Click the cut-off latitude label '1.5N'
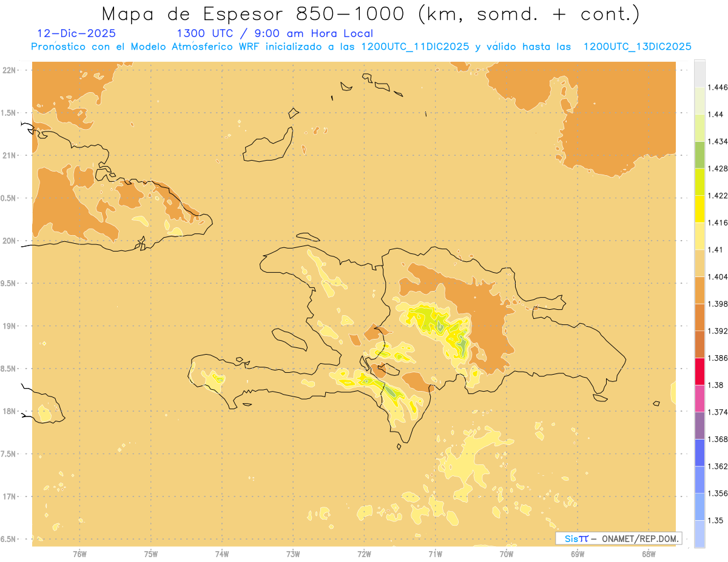This screenshot has height=562, width=728. pos(9,113)
